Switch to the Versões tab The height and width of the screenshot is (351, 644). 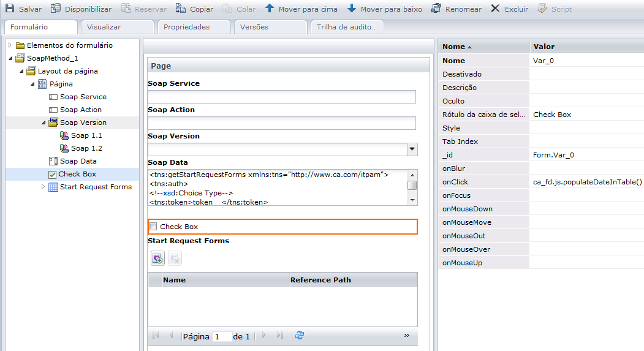coord(271,27)
